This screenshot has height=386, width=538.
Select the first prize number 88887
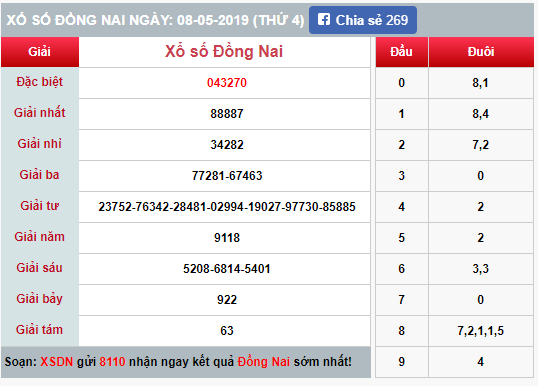pos(227,114)
